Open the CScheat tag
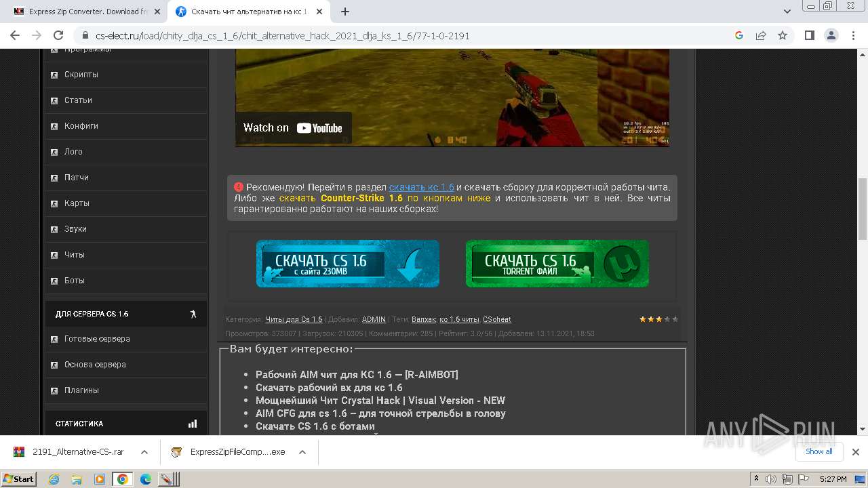868x488 pixels. (497, 319)
